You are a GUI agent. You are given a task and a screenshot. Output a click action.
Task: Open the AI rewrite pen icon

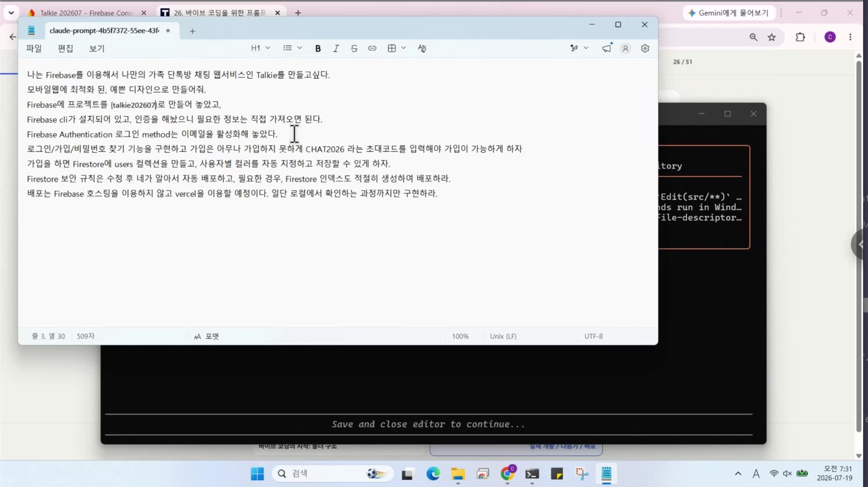click(x=574, y=48)
